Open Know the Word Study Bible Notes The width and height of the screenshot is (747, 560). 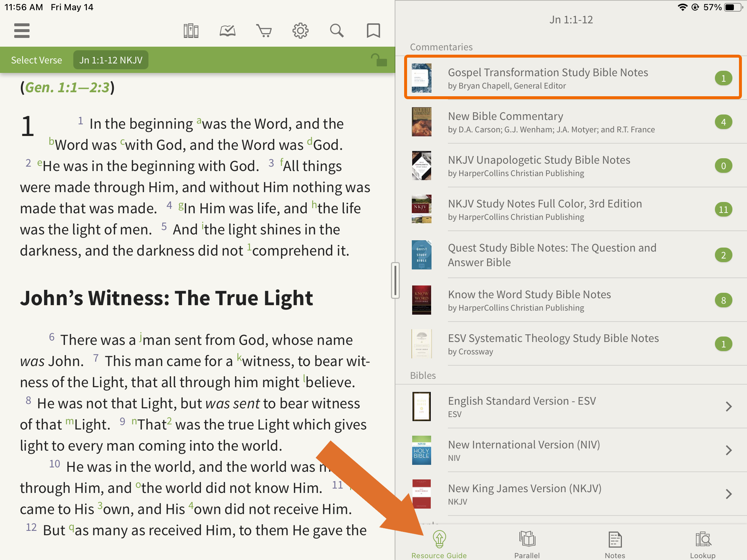coord(571,300)
